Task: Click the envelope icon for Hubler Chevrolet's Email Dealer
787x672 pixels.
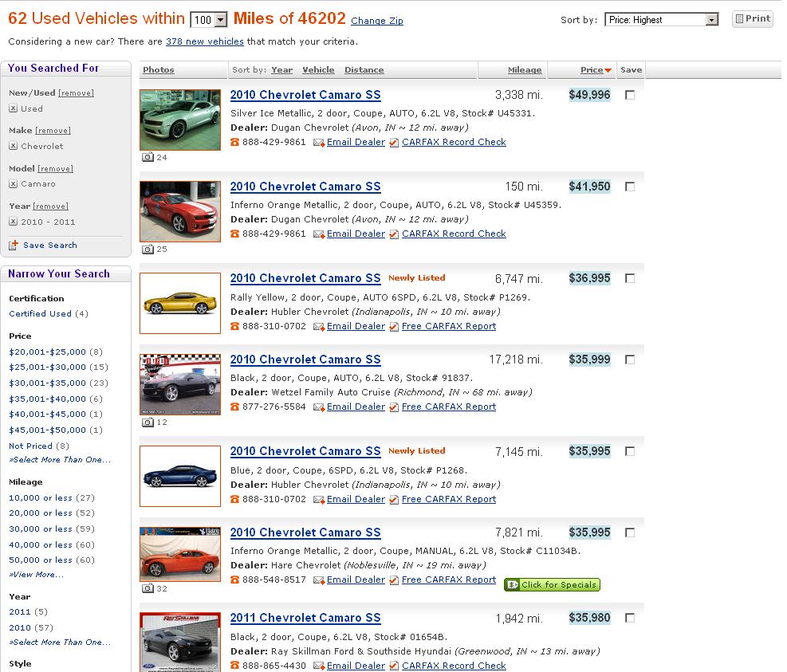Action: point(320,325)
